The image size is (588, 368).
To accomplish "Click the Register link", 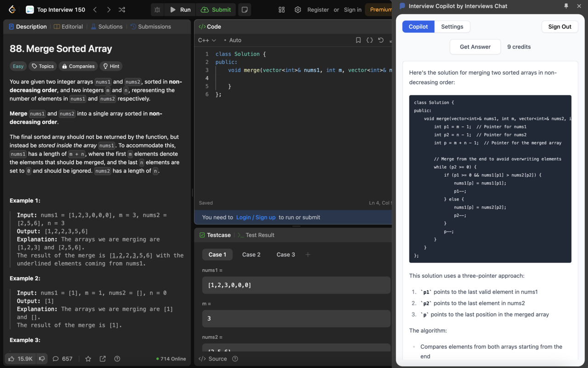I will [318, 10].
